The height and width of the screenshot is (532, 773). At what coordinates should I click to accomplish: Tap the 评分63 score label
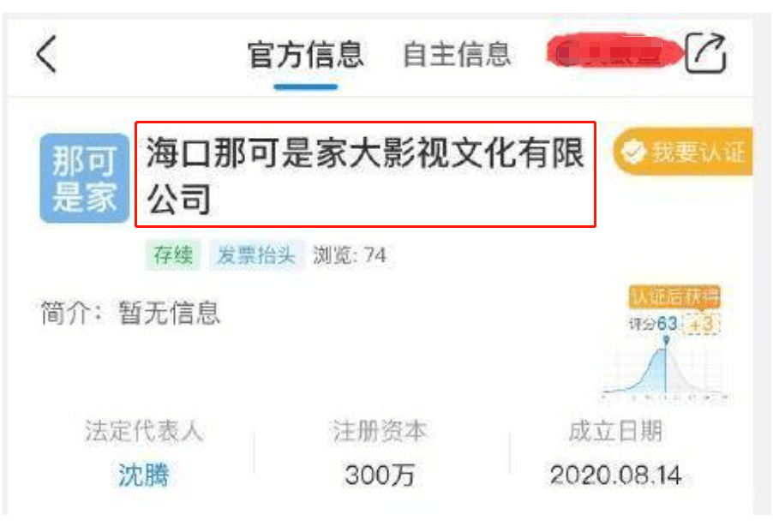tap(653, 324)
